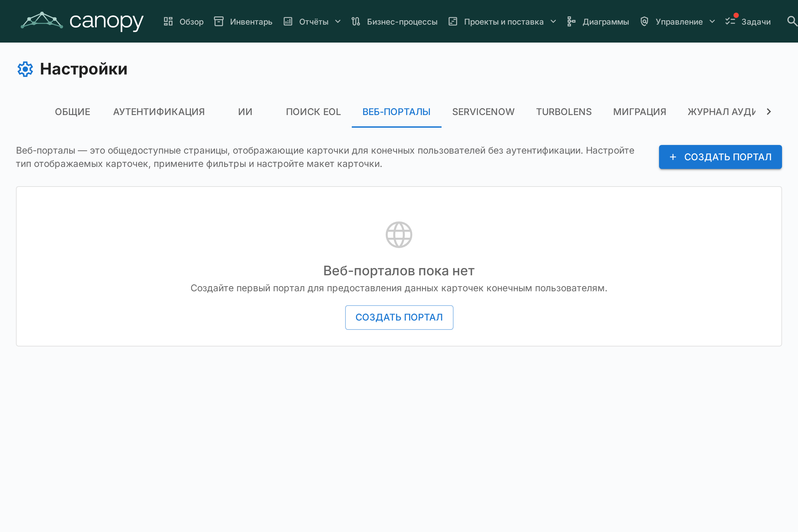Click the Проекты и поставка icon
Viewport: 798px width, 532px height.
pyautogui.click(x=453, y=21)
